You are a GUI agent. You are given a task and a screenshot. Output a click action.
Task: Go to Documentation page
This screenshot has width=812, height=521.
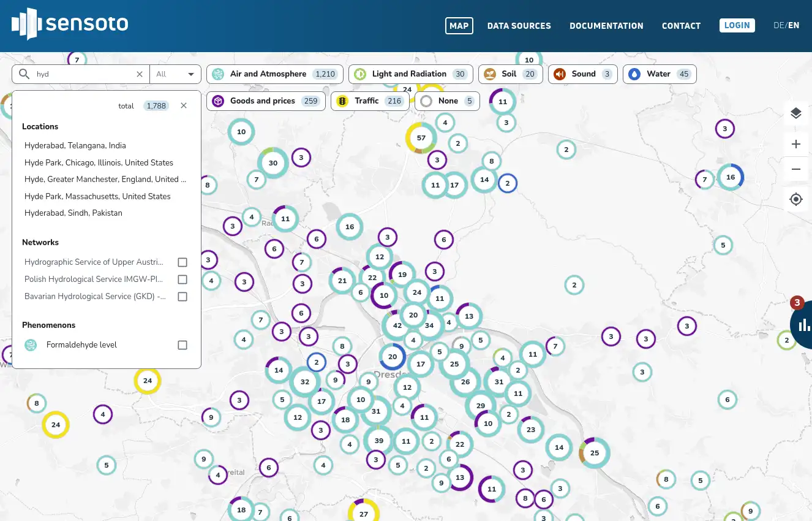tap(606, 26)
